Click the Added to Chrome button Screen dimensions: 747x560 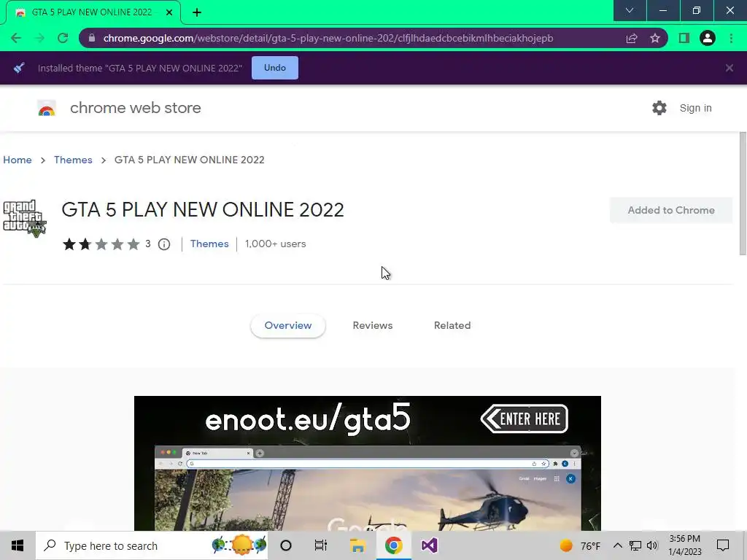pyautogui.click(x=671, y=210)
